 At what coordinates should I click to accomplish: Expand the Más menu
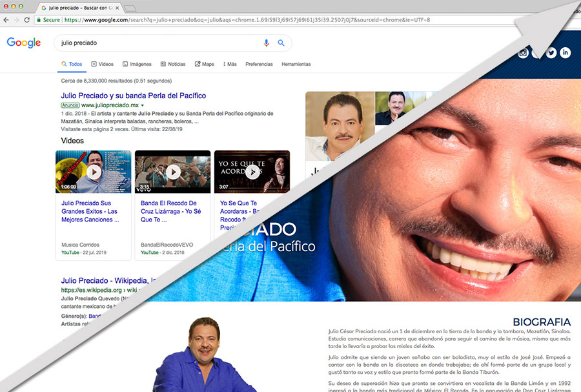pos(230,64)
